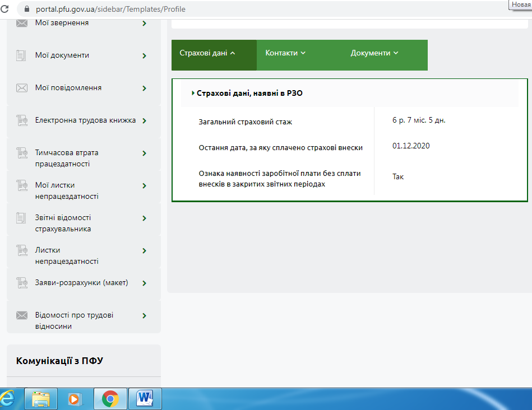
Task: Click the Страхові дані, наявні в РЗО heading
Action: 249,94
